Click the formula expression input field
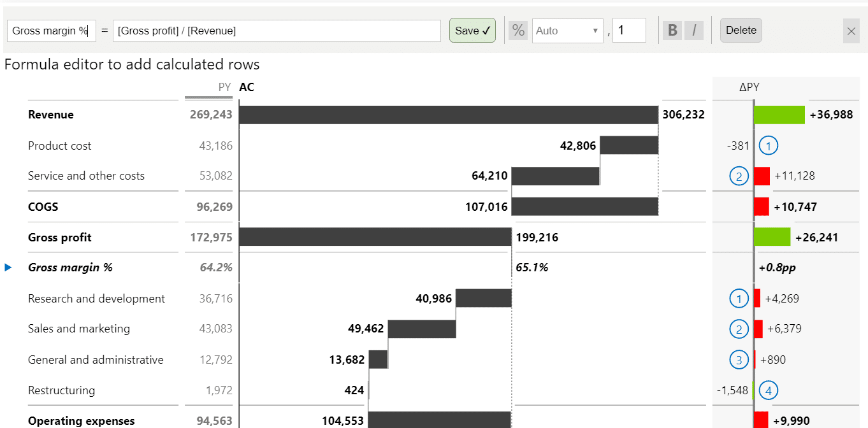The image size is (868, 428). tap(277, 31)
